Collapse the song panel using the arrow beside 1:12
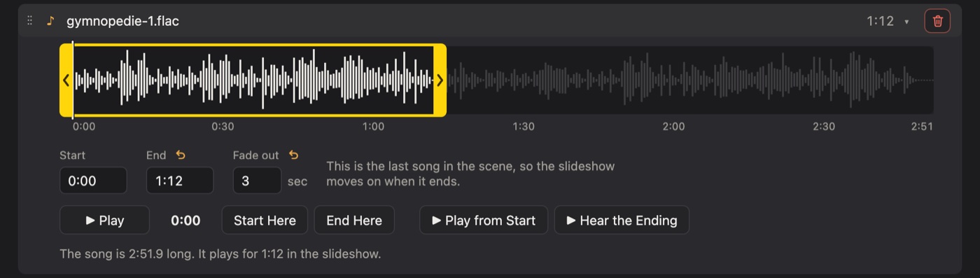This screenshot has width=980, height=278. pyautogui.click(x=906, y=22)
